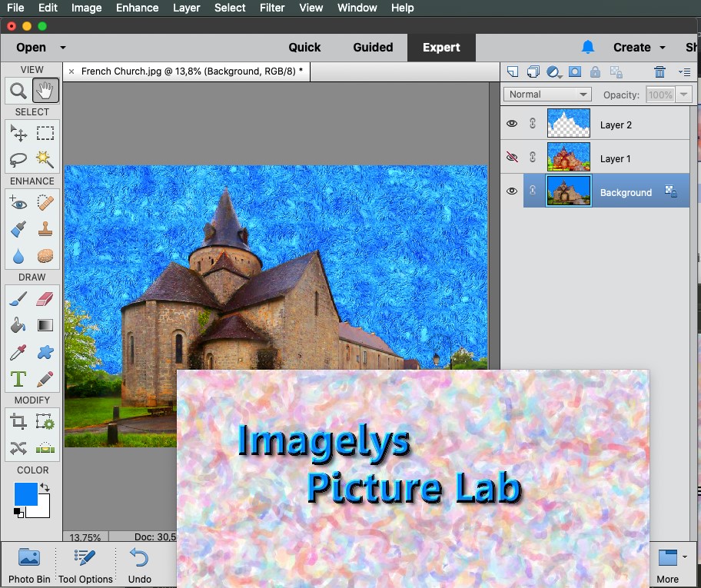Select the Zoom tool

18,91
